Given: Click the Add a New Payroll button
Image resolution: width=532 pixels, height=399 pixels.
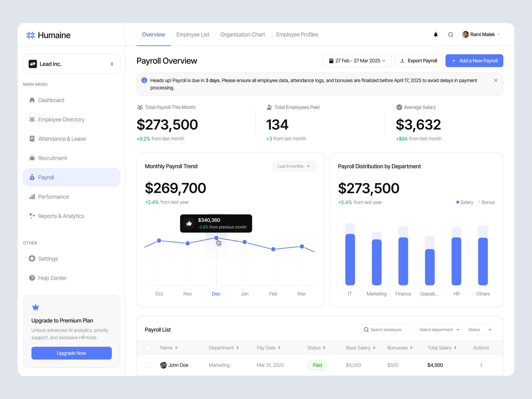Looking at the screenshot, I should (x=474, y=61).
